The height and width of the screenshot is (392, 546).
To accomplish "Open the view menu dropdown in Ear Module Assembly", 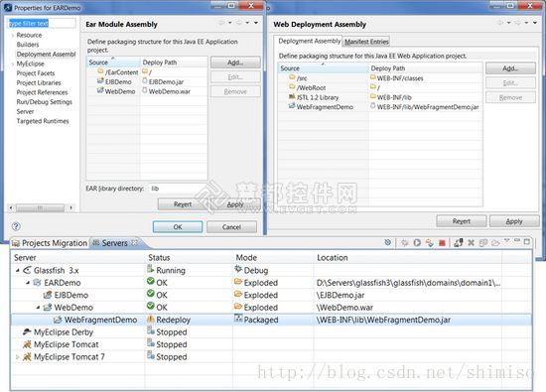I will [x=256, y=23].
